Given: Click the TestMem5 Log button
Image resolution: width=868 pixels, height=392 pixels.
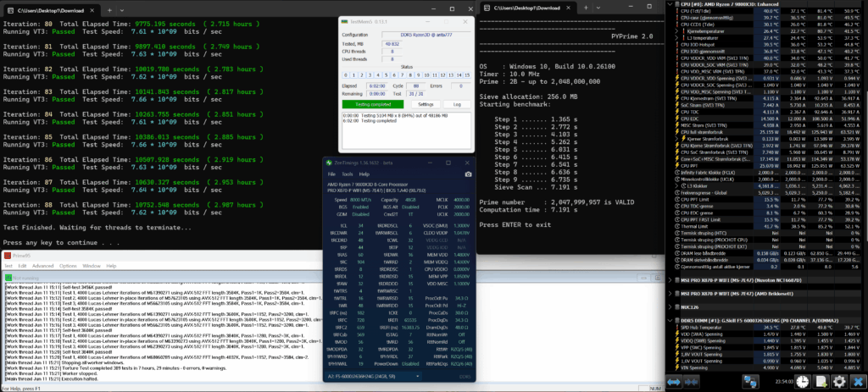Looking at the screenshot, I should point(457,104).
